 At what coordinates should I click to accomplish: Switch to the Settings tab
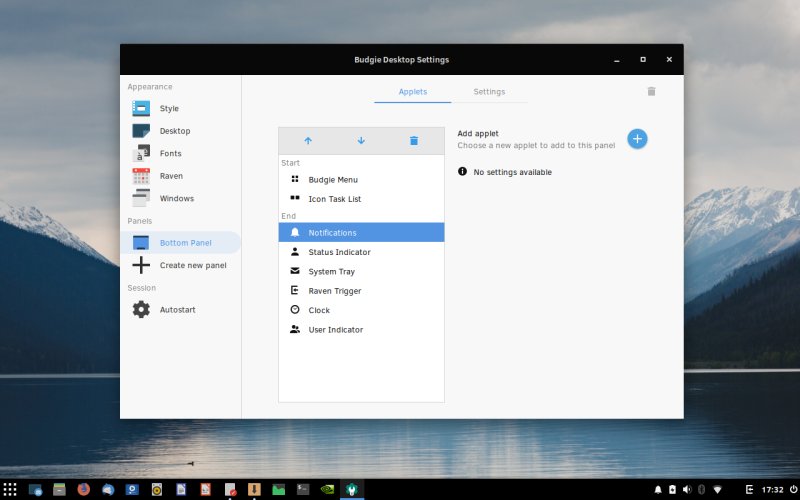click(489, 92)
